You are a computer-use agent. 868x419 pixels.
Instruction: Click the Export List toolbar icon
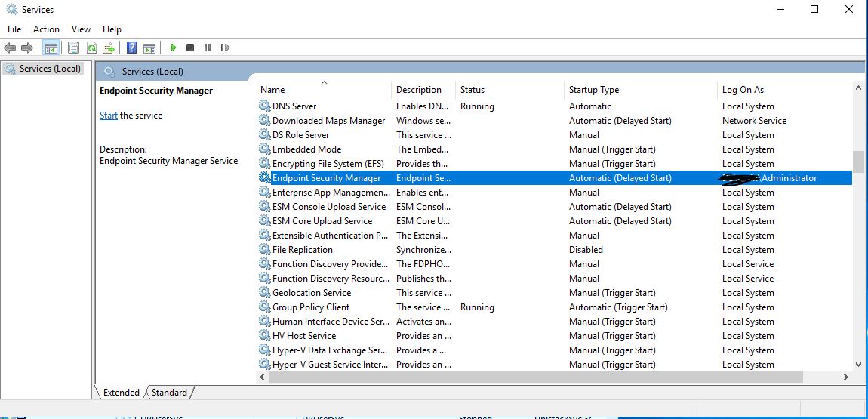click(109, 48)
